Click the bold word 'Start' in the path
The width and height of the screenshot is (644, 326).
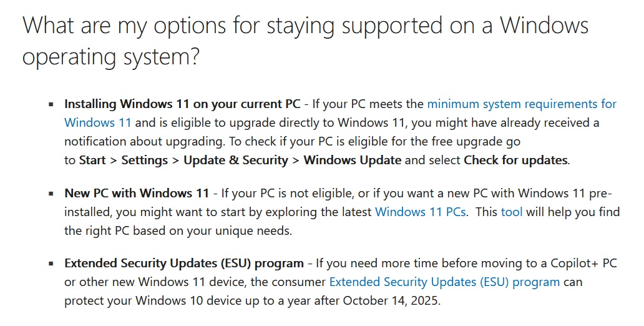click(x=92, y=160)
